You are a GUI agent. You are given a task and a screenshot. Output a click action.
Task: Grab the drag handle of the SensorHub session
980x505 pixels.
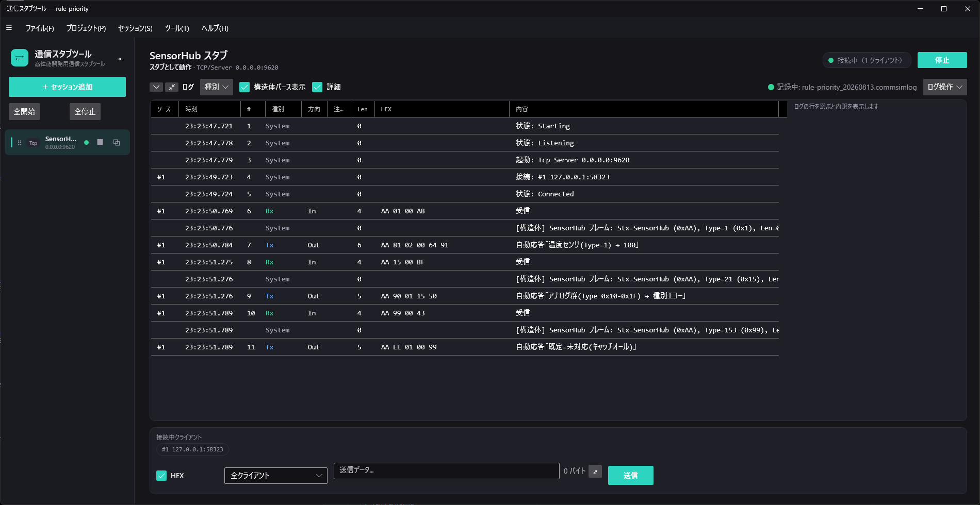20,143
